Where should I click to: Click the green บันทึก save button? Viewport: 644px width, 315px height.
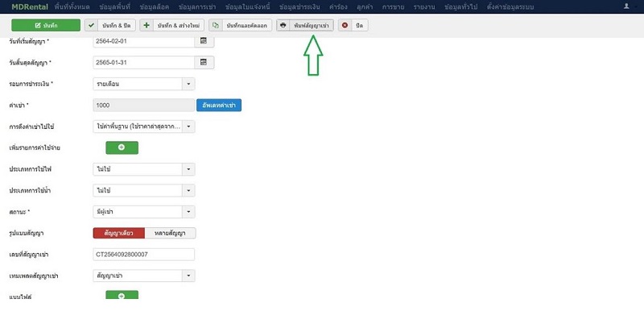click(46, 26)
